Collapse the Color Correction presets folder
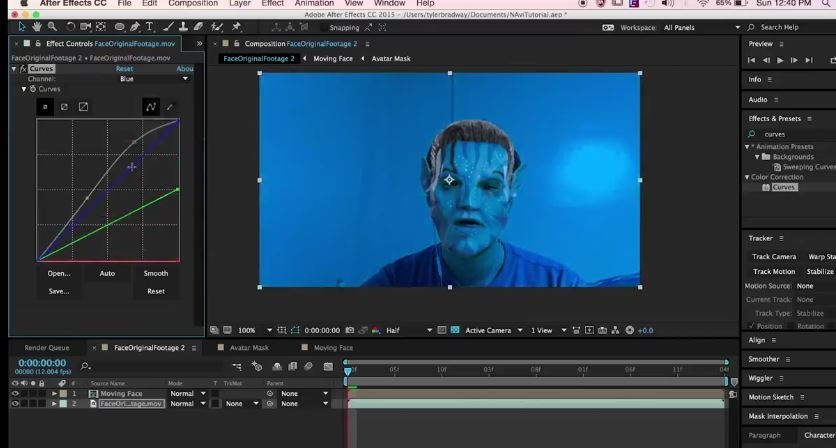This screenshot has height=448, width=836. (x=747, y=177)
